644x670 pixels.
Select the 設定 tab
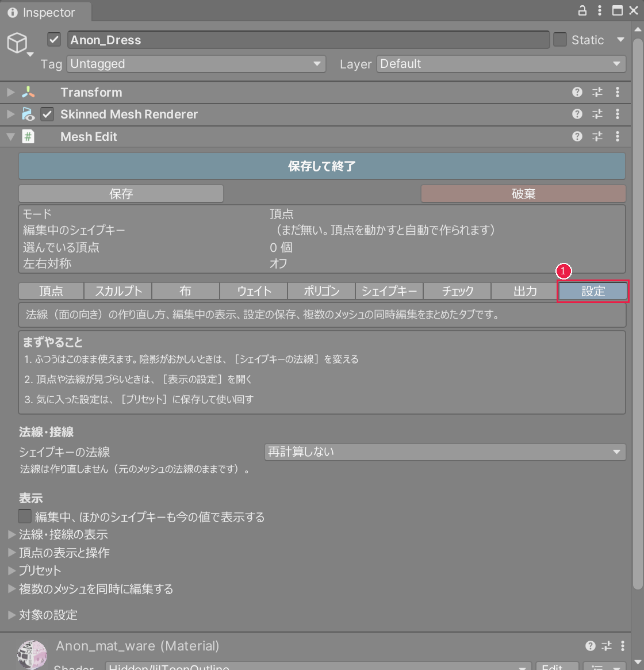click(x=593, y=291)
